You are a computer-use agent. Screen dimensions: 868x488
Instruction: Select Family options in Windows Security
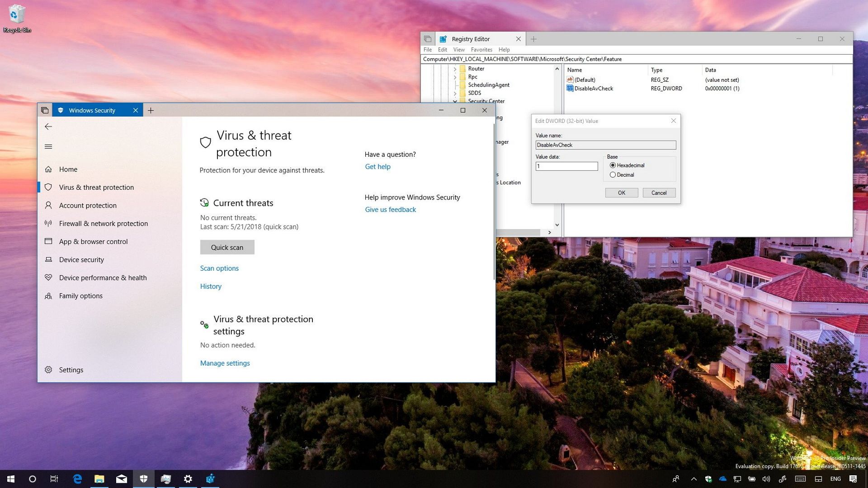pyautogui.click(x=80, y=296)
